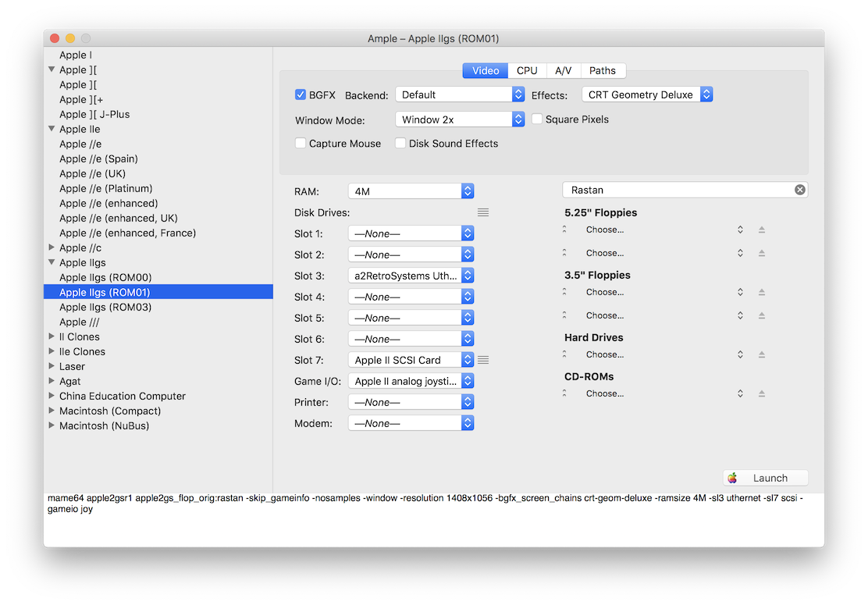This screenshot has height=605, width=868.
Task: Open the Disk Drives options menu icon
Action: pyautogui.click(x=482, y=212)
